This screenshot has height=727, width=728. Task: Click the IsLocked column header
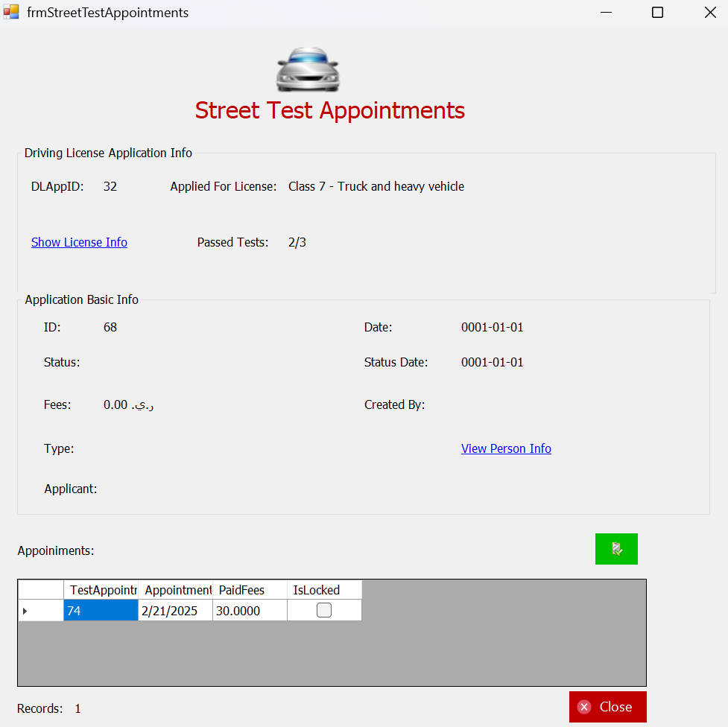pyautogui.click(x=325, y=590)
